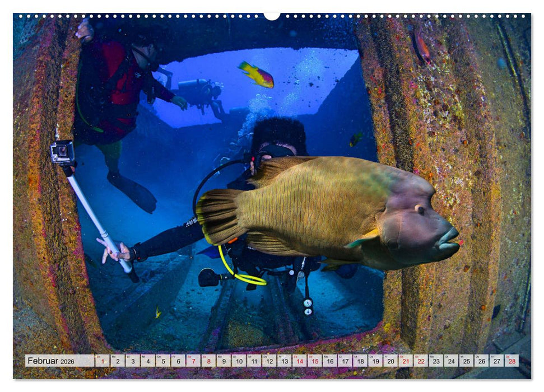Click day 18 in the calendar row
The image size is (544, 392).
360,361
